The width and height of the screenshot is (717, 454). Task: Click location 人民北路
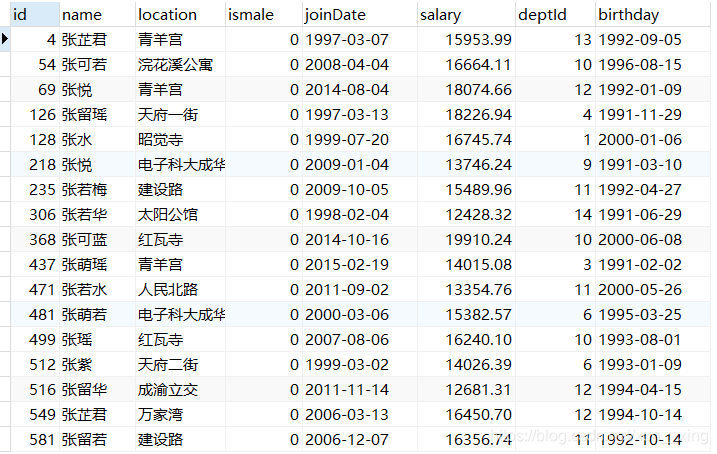click(x=180, y=290)
